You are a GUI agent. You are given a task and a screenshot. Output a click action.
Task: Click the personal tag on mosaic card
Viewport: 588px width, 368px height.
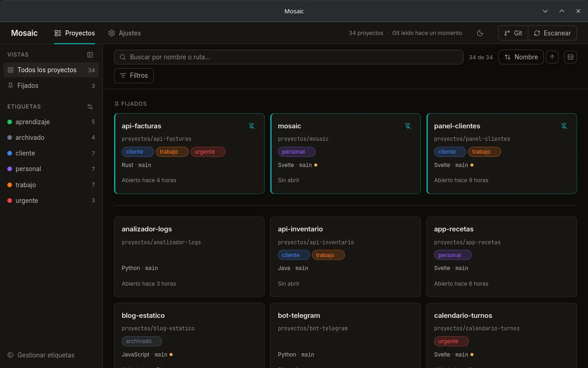297,152
